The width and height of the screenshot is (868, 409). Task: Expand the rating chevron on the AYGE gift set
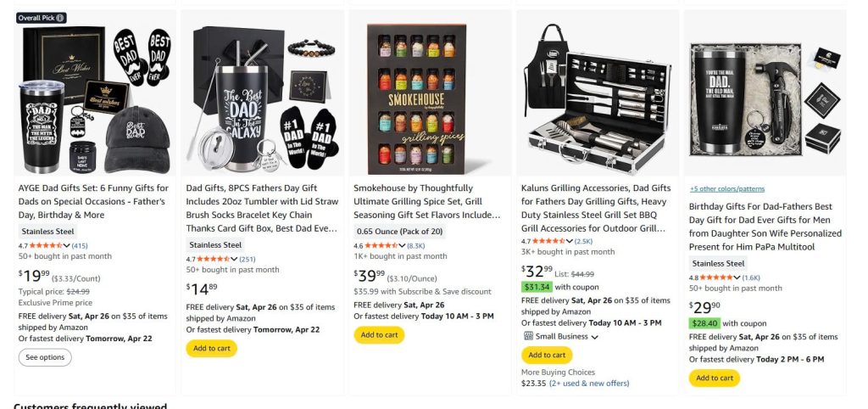[67, 245]
